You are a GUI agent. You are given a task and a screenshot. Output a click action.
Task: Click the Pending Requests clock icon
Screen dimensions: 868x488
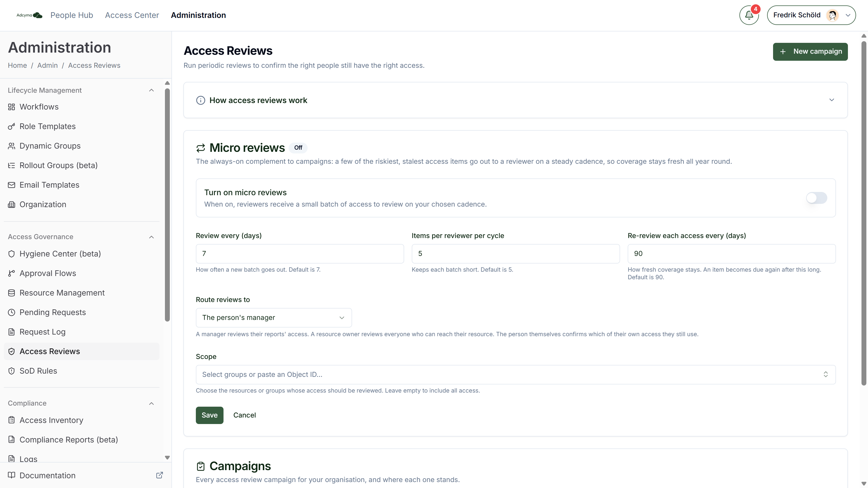(x=11, y=312)
